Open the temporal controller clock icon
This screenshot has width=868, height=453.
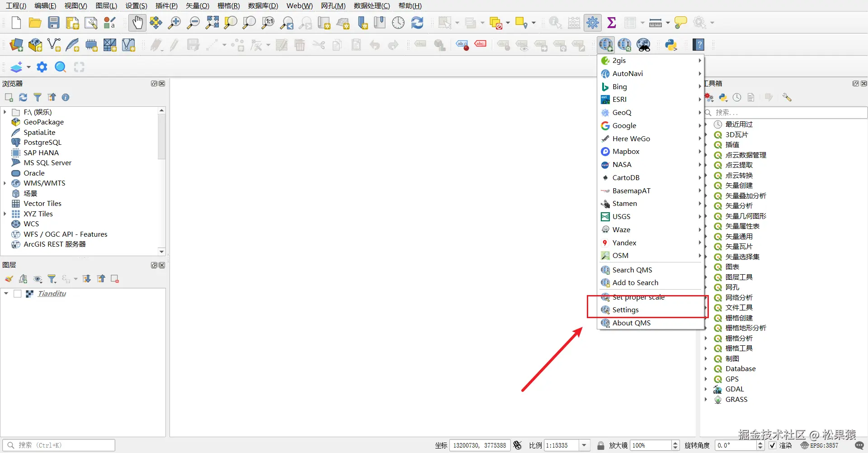click(398, 23)
